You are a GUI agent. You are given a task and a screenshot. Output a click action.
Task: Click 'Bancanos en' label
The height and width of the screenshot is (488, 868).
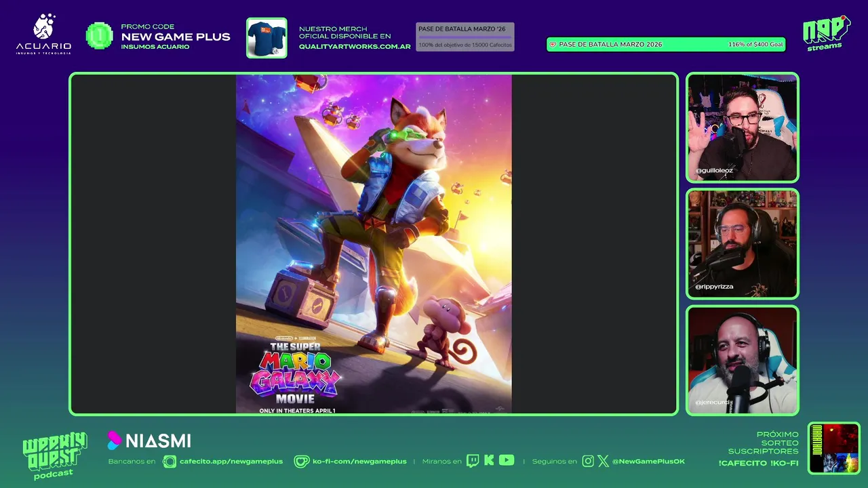(132, 462)
